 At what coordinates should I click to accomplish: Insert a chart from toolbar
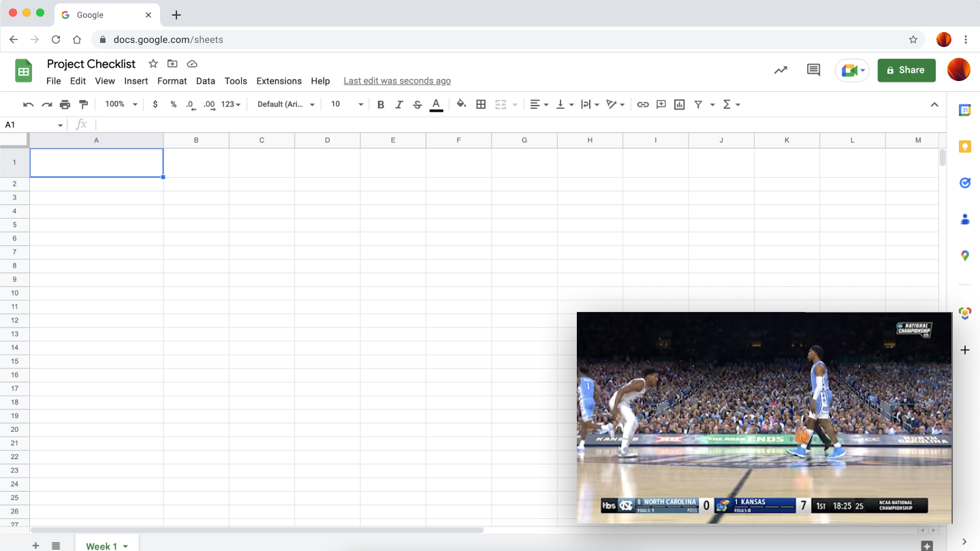pyautogui.click(x=679, y=104)
